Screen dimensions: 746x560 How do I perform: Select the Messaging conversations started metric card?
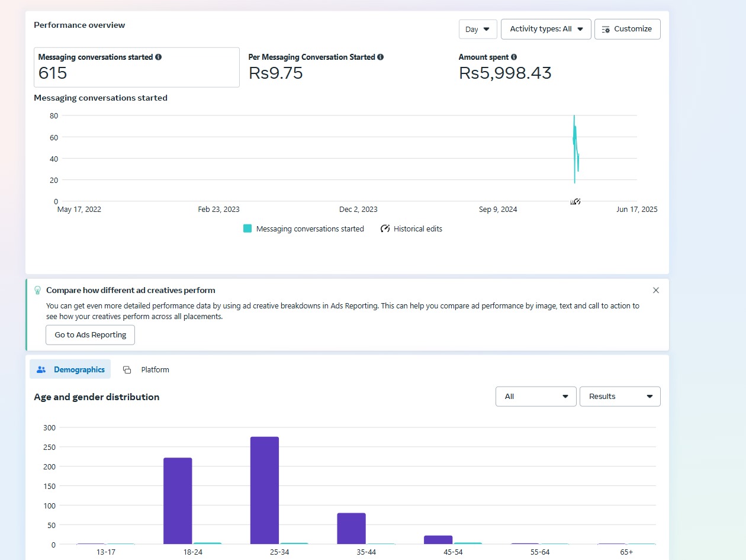click(136, 67)
